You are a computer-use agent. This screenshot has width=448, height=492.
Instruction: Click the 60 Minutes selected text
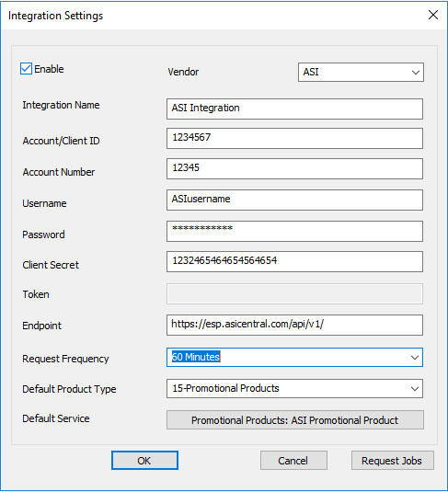(196, 357)
